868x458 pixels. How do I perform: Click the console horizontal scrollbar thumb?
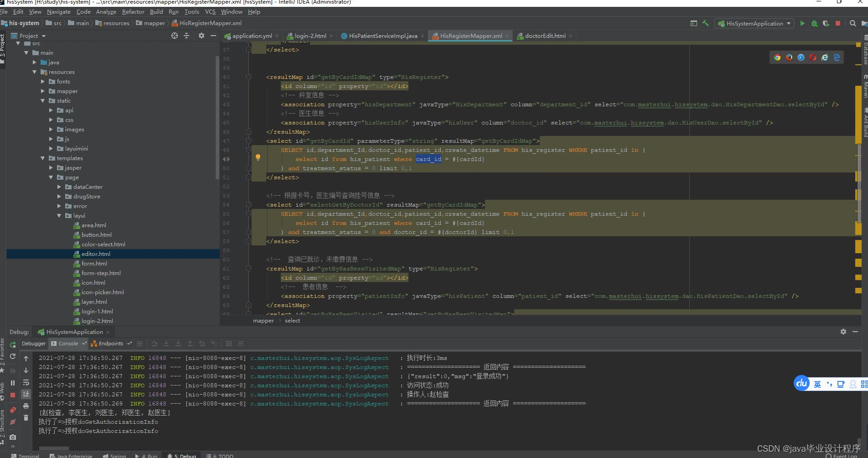(54, 448)
